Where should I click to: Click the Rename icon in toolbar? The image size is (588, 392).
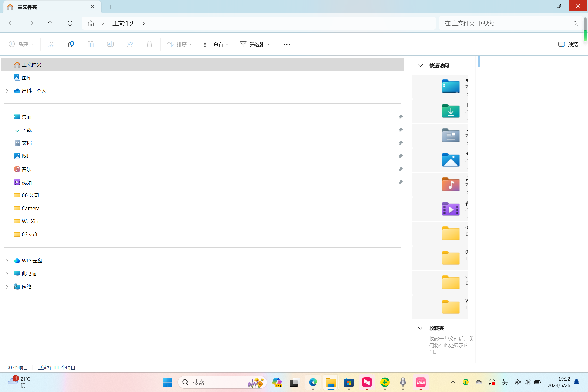pyautogui.click(x=110, y=44)
